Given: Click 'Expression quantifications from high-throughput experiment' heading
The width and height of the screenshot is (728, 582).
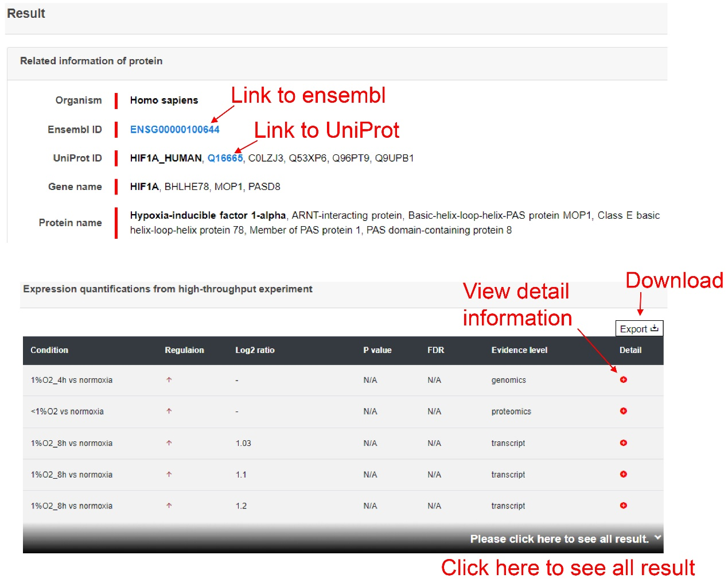Looking at the screenshot, I should (x=168, y=289).
